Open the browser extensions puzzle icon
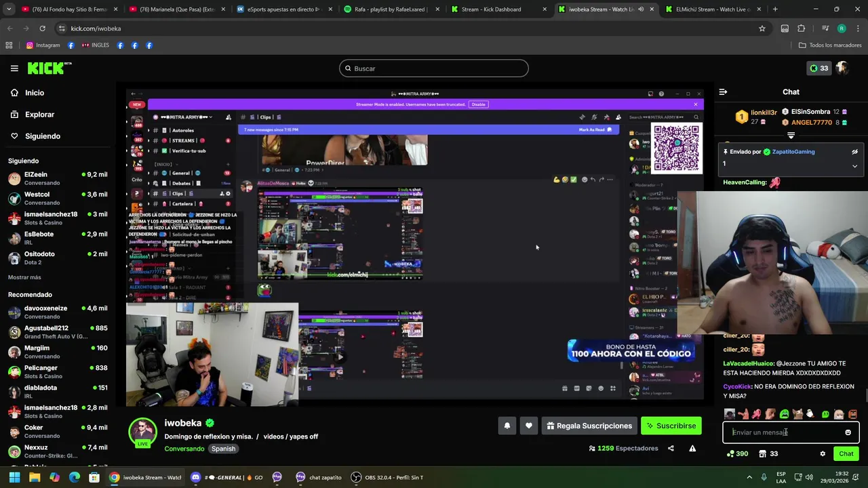Screen dimensions: 868x488 tap(801, 28)
